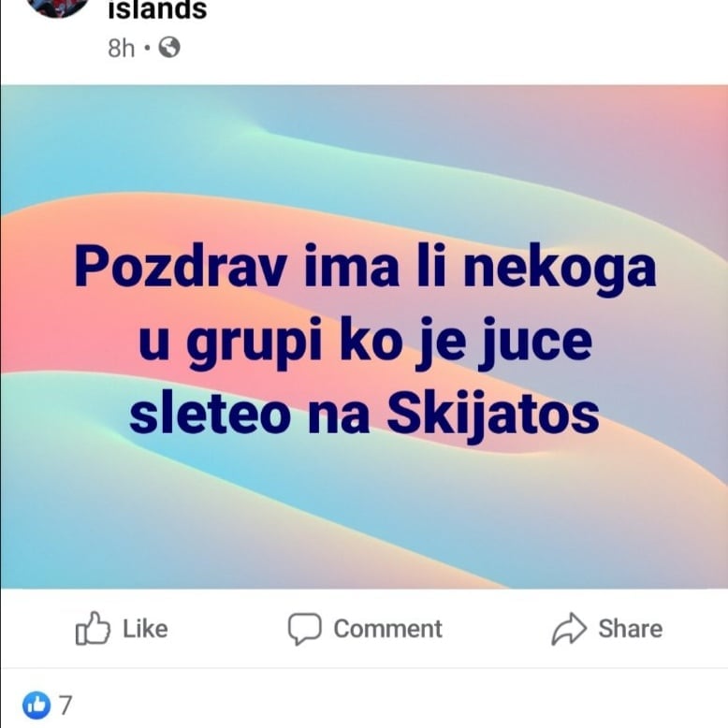Open the blue like reaction icon
This screenshot has width=728, height=728.
36,705
